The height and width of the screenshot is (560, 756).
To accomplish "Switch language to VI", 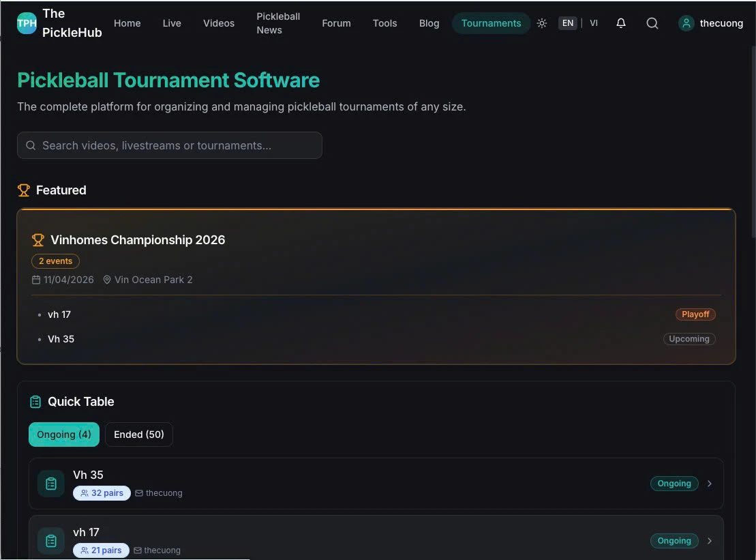I will coord(593,23).
